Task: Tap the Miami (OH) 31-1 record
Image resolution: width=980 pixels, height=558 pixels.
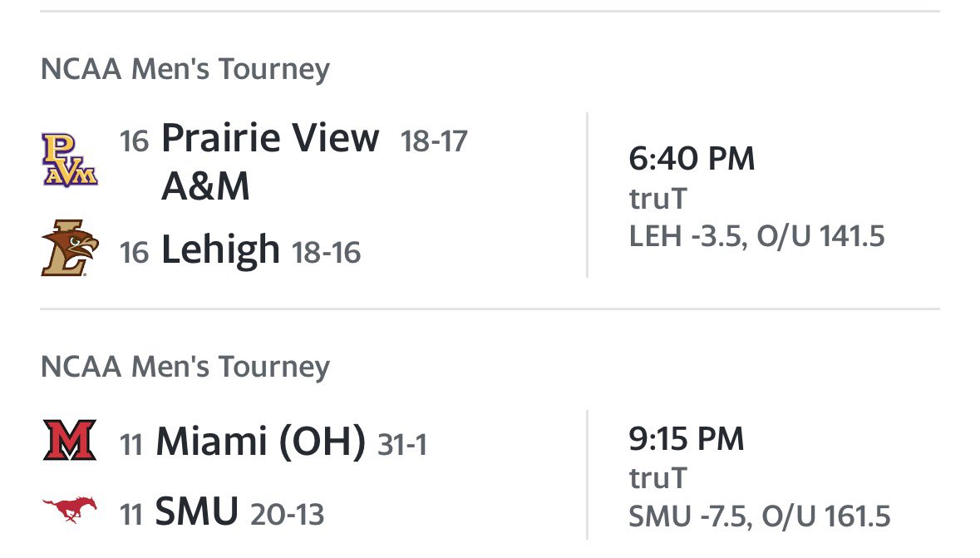Action: tap(402, 445)
